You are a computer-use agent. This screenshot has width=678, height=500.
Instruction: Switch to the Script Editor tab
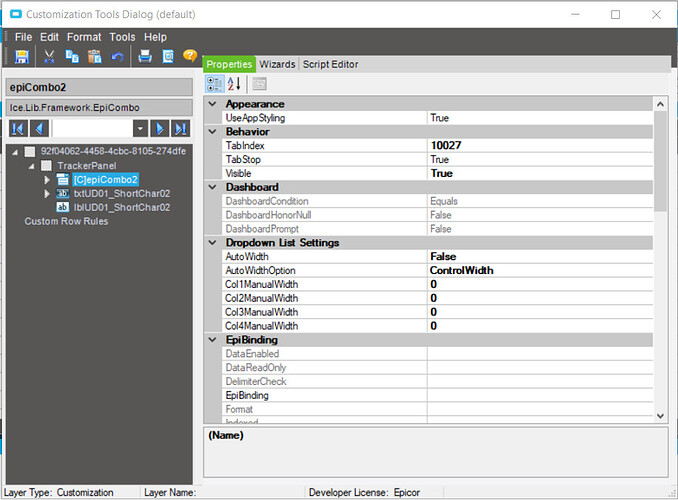pyautogui.click(x=330, y=64)
